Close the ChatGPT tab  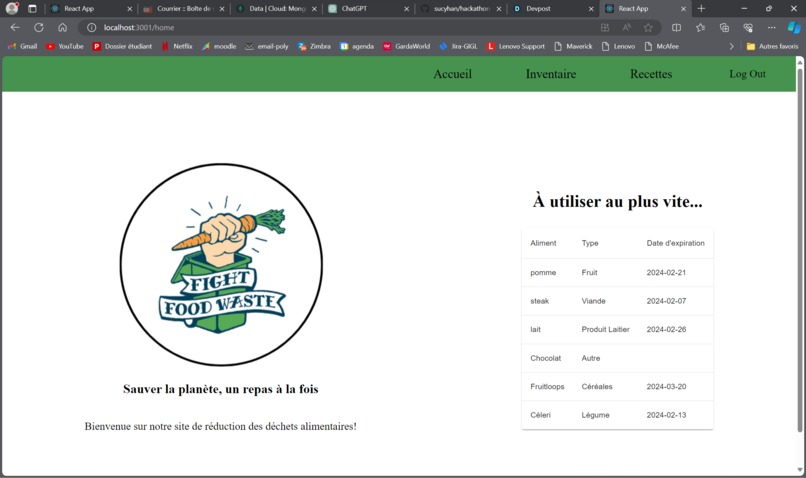[x=407, y=9]
